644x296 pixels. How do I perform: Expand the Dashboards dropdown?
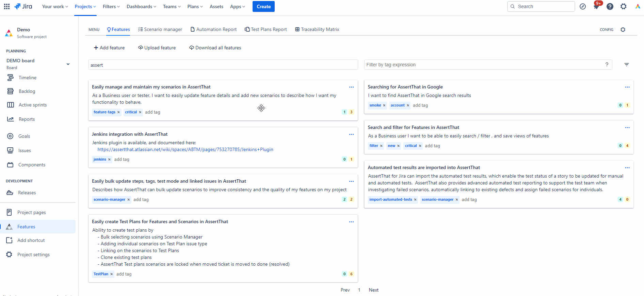pos(141,6)
